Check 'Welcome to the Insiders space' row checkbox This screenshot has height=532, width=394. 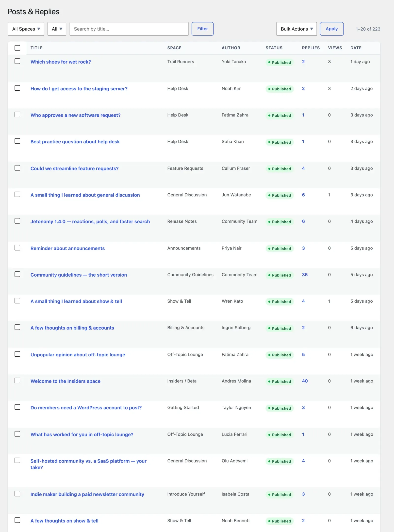pos(17,381)
